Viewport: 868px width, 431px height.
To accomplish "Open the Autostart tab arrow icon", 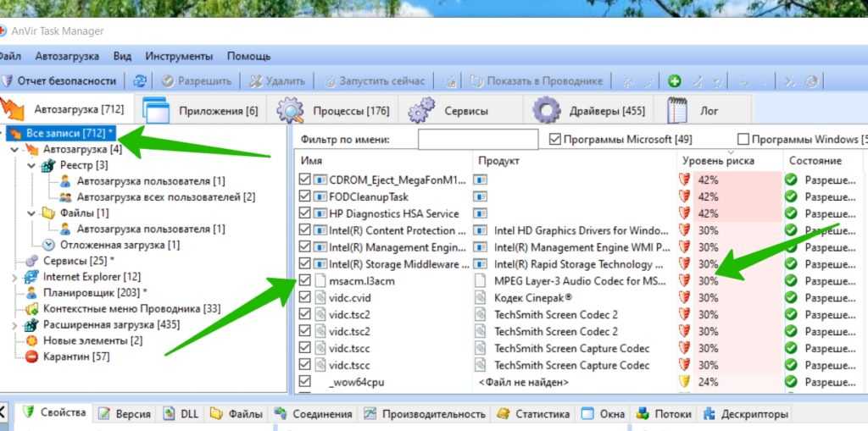I will coord(12,109).
